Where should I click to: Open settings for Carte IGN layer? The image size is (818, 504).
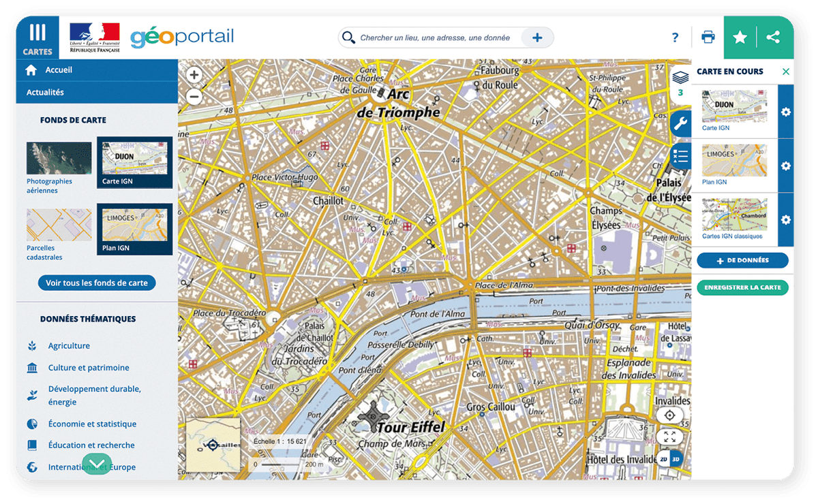tap(786, 112)
